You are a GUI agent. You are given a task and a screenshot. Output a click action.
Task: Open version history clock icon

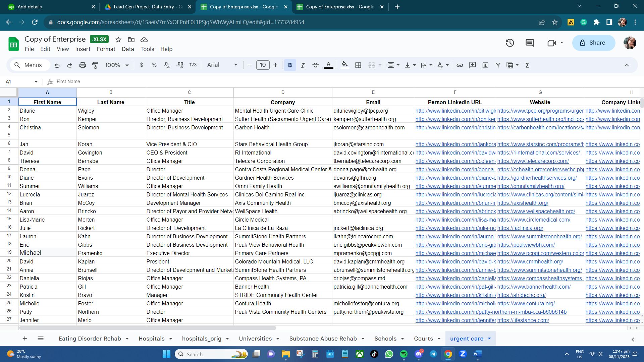pos(510,43)
